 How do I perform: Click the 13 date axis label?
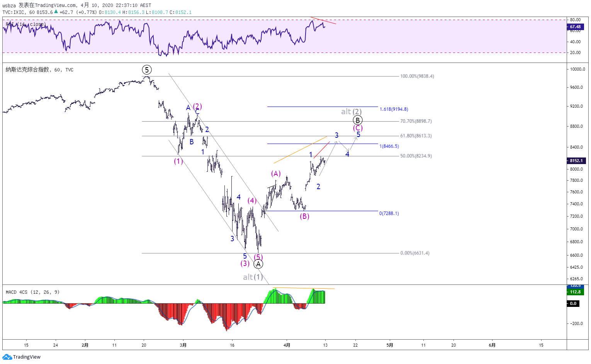pos(325,345)
